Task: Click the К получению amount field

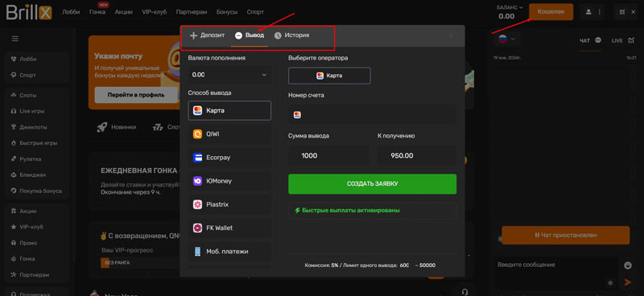Action: [x=417, y=156]
